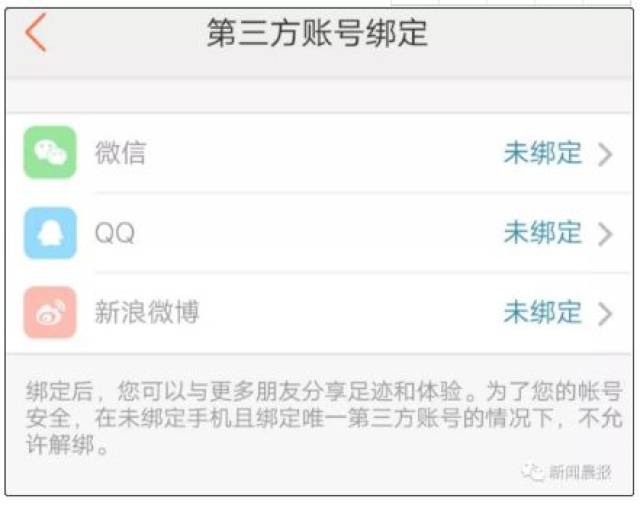Click the red Sina Weibo icon

[x=50, y=312]
